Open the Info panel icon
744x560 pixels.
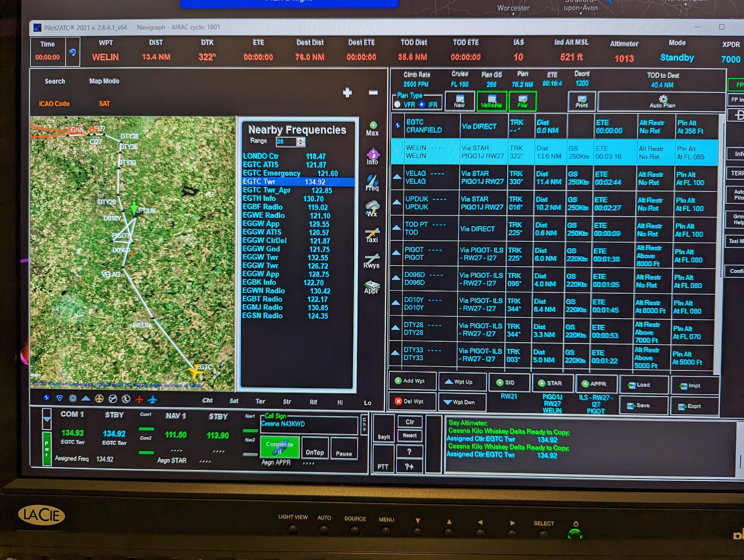click(372, 157)
